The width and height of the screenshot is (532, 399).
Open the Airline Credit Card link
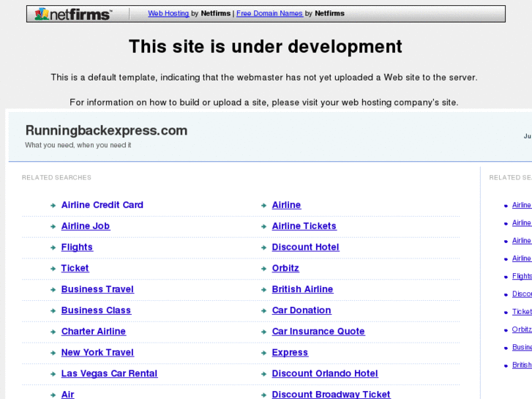point(102,205)
